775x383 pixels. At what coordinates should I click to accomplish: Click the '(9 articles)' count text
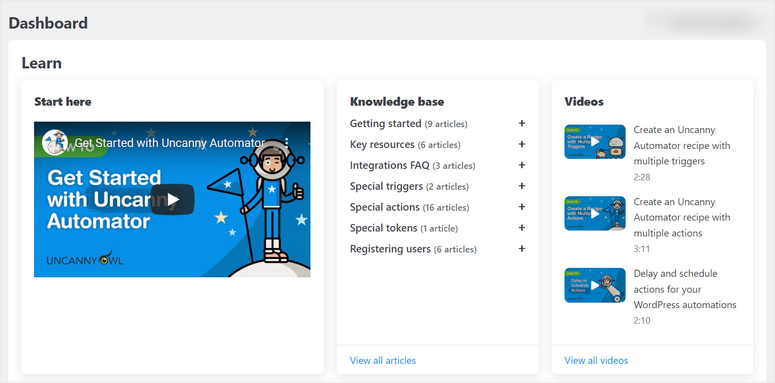[446, 124]
